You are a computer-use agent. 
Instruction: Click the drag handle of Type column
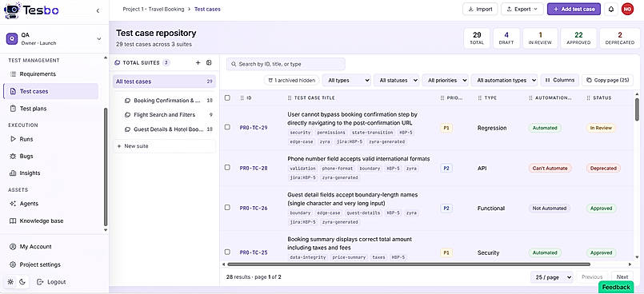click(480, 98)
